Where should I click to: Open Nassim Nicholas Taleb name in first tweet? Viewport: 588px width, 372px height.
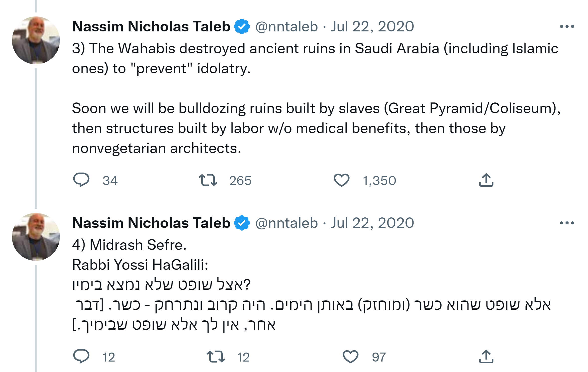tap(151, 26)
